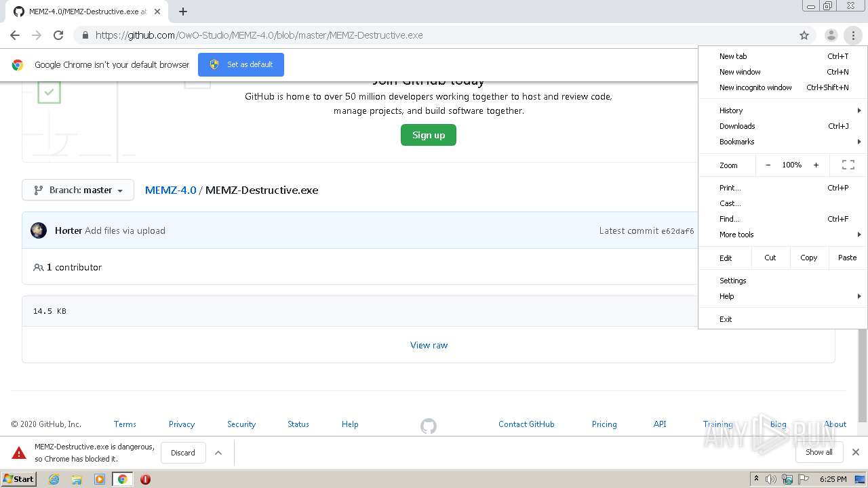The height and width of the screenshot is (488, 868).
Task: Click Chrome icon in taskbar
Action: coord(122,479)
